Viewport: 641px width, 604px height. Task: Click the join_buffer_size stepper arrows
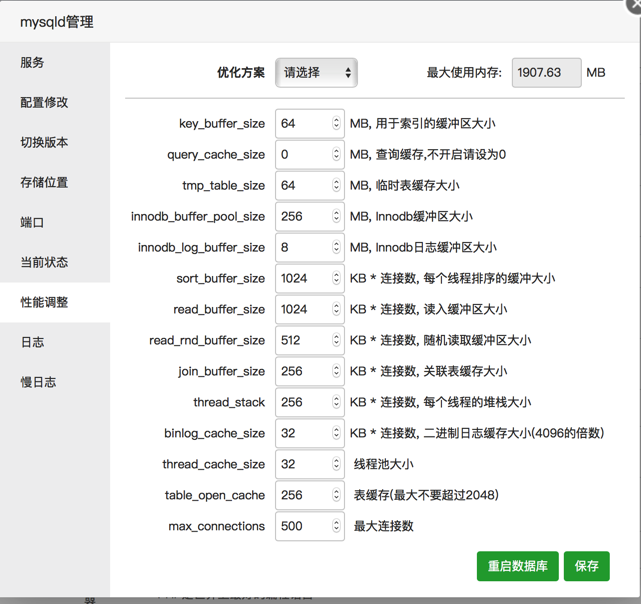(x=336, y=371)
